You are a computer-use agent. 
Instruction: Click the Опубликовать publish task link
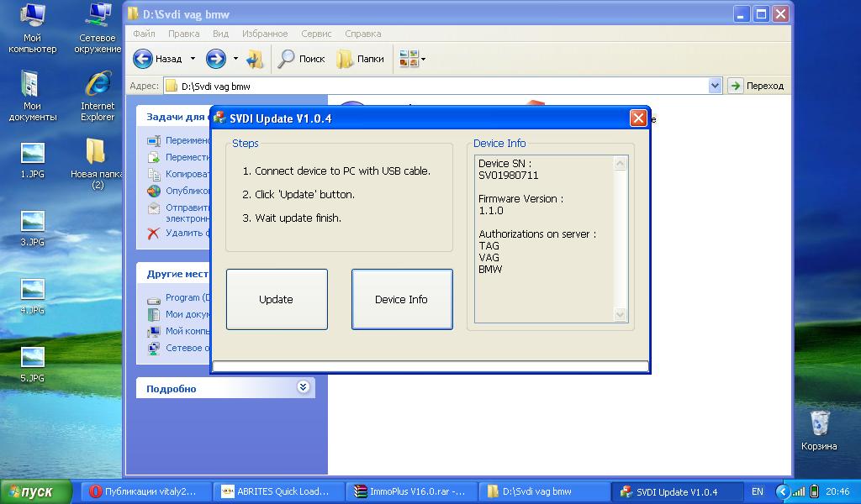[178, 191]
